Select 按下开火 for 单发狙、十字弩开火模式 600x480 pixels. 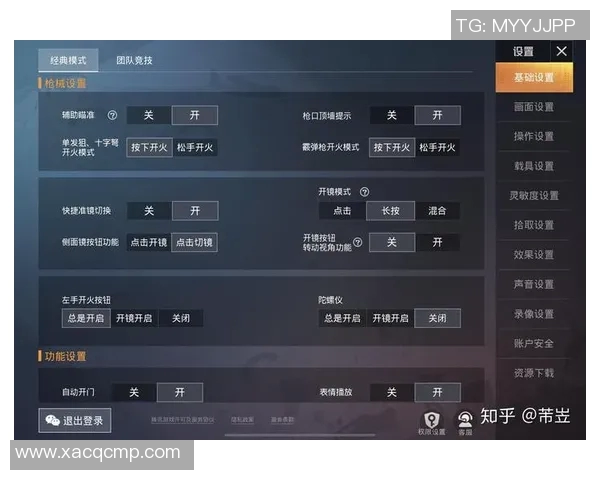coord(149,147)
